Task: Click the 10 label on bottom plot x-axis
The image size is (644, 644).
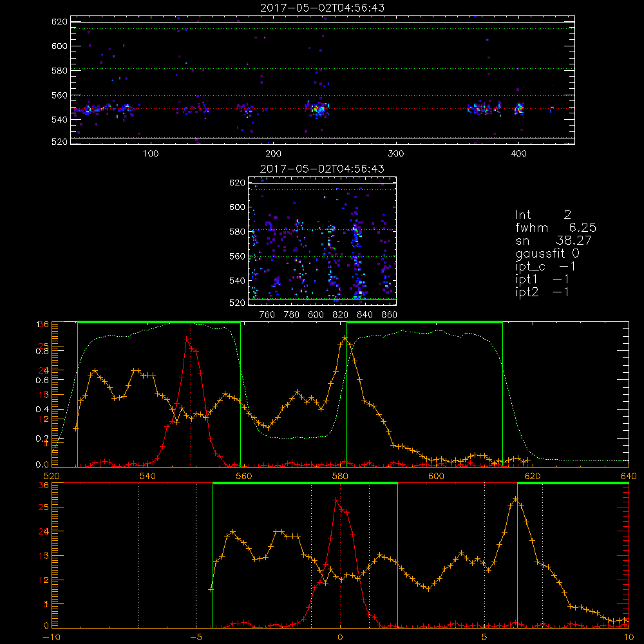Action: tap(629, 638)
